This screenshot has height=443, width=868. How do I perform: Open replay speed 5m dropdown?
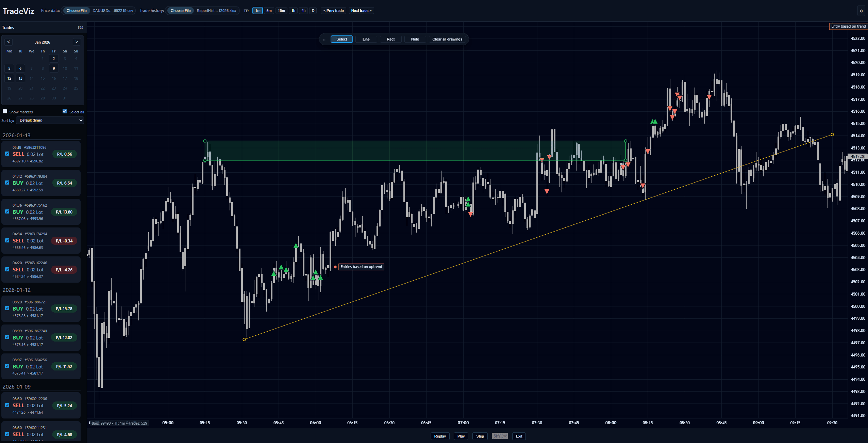[500, 436]
